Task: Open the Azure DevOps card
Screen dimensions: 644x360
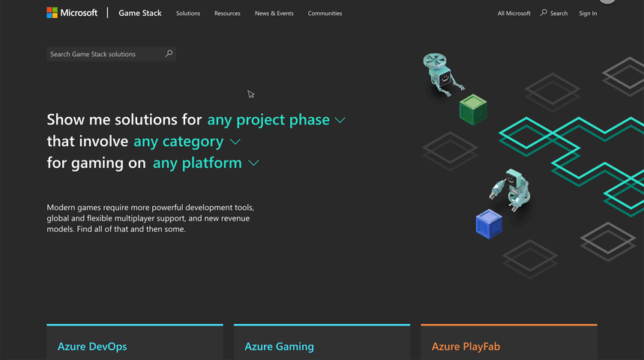Action: pos(135,342)
